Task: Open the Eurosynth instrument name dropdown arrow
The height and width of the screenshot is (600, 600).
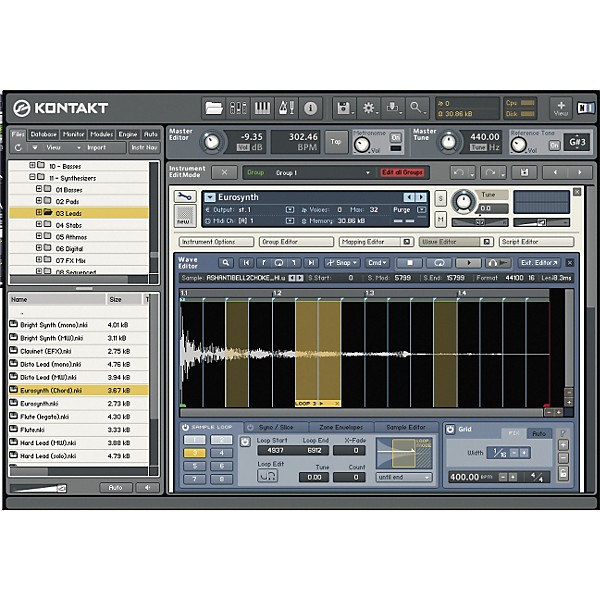Action: (x=210, y=197)
